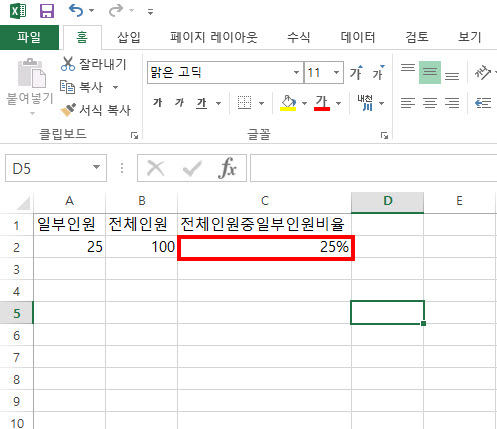Expand fill color dropdown arrow
The image size is (497, 429).
[304, 103]
